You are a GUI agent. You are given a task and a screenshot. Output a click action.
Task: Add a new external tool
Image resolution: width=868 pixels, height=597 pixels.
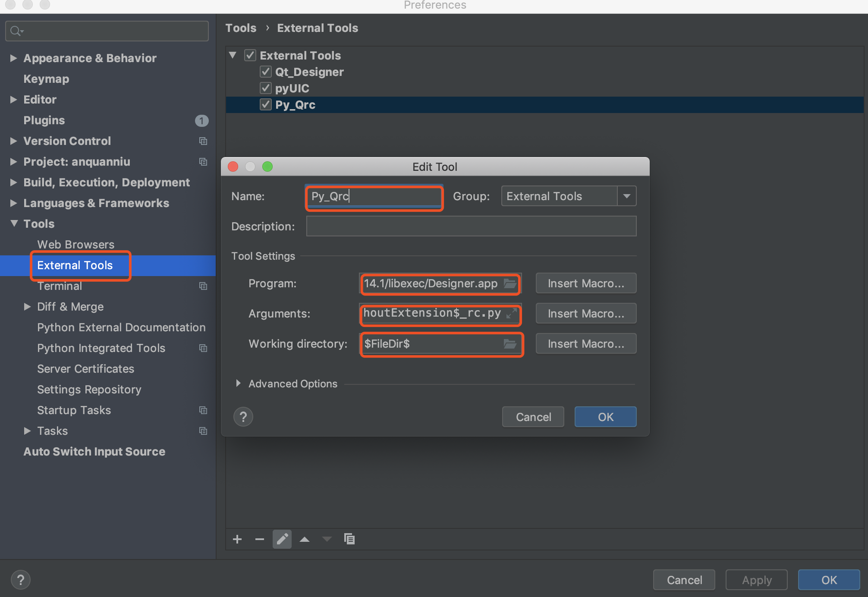point(237,539)
